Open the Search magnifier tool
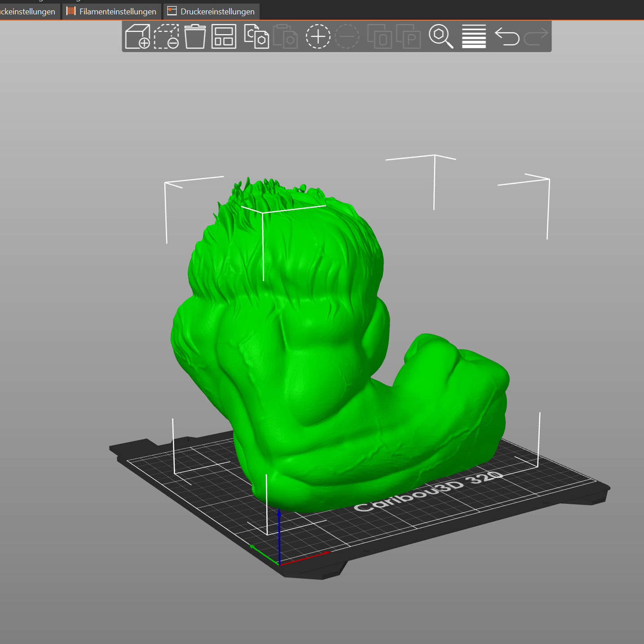 (441, 36)
